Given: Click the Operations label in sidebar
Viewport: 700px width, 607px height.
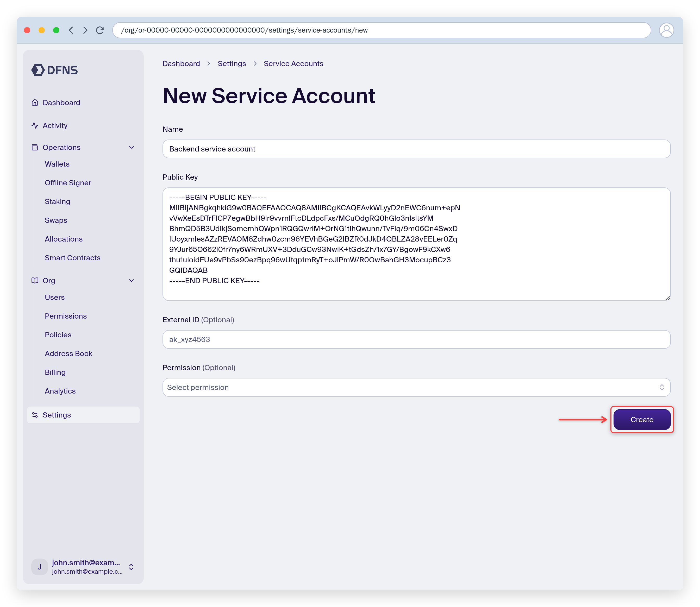Looking at the screenshot, I should (61, 147).
